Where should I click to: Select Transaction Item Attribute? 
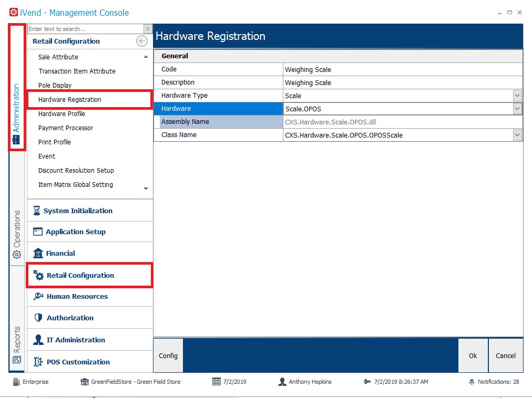tap(77, 71)
